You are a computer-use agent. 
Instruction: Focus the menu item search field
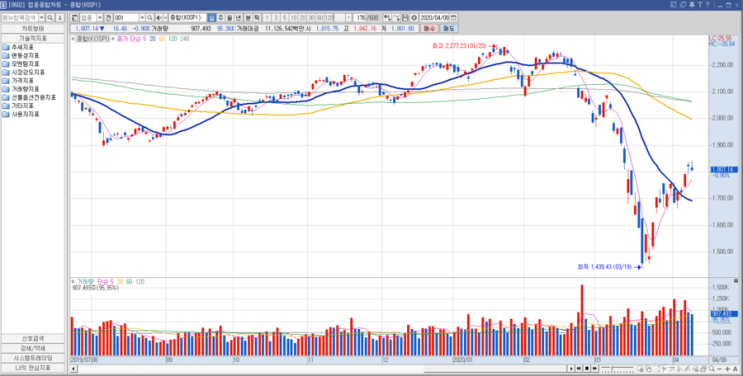[19, 18]
